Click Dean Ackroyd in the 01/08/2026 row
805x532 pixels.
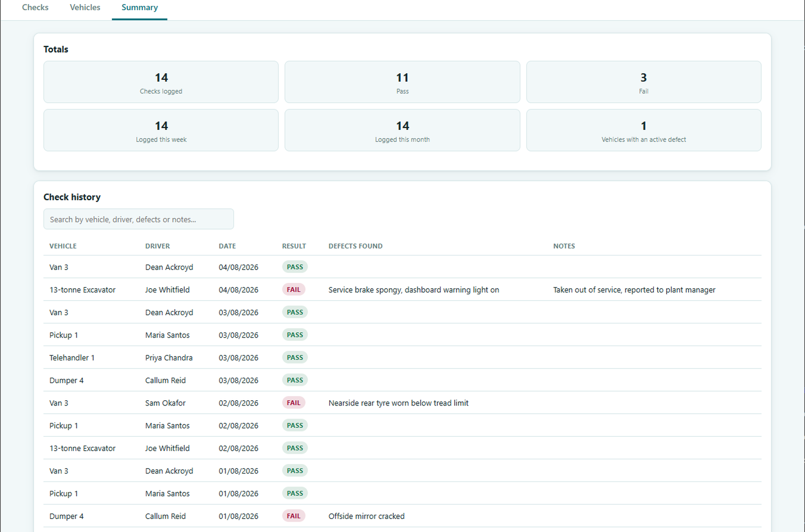(169, 471)
